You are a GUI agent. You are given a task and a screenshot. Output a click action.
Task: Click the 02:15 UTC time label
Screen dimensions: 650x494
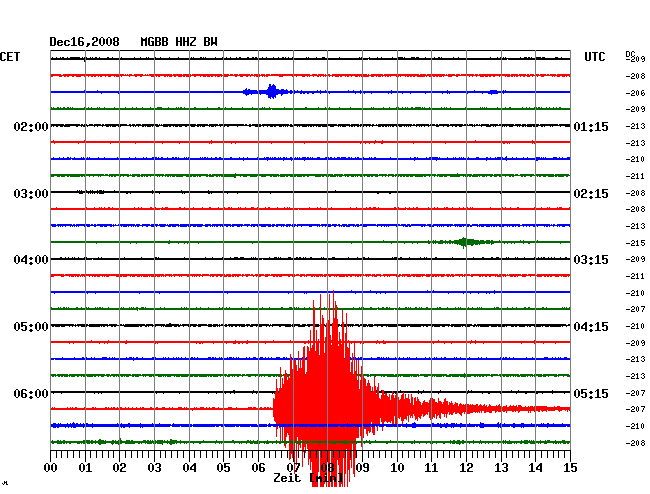click(591, 194)
